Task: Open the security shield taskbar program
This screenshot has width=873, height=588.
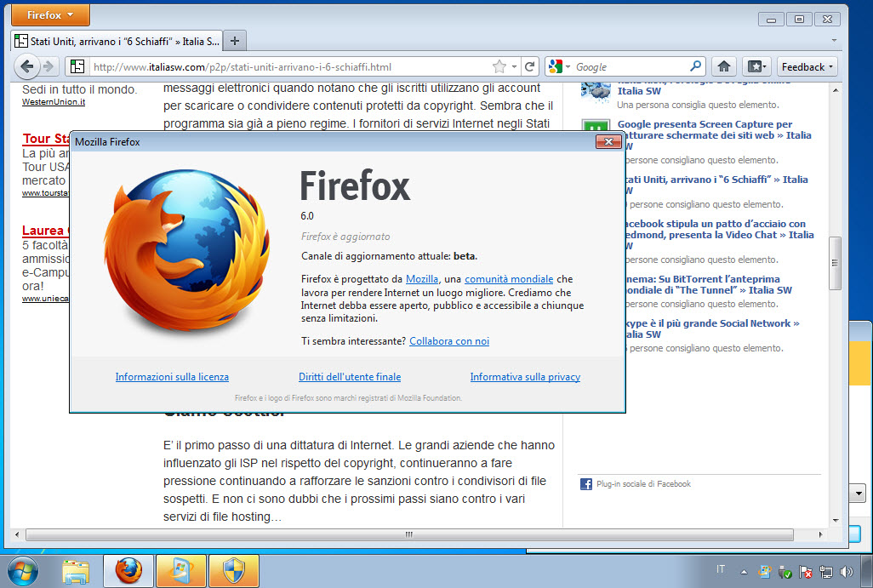Action: point(234,571)
